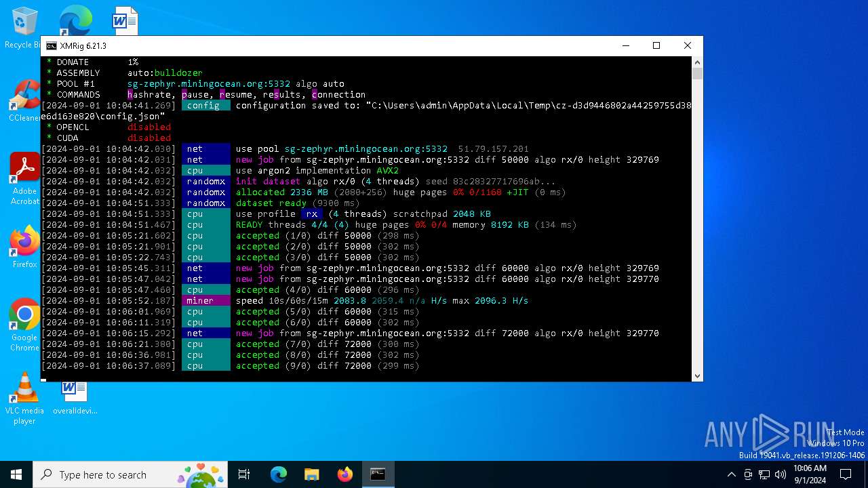Click the blue 'rx' profile tag

[312, 214]
